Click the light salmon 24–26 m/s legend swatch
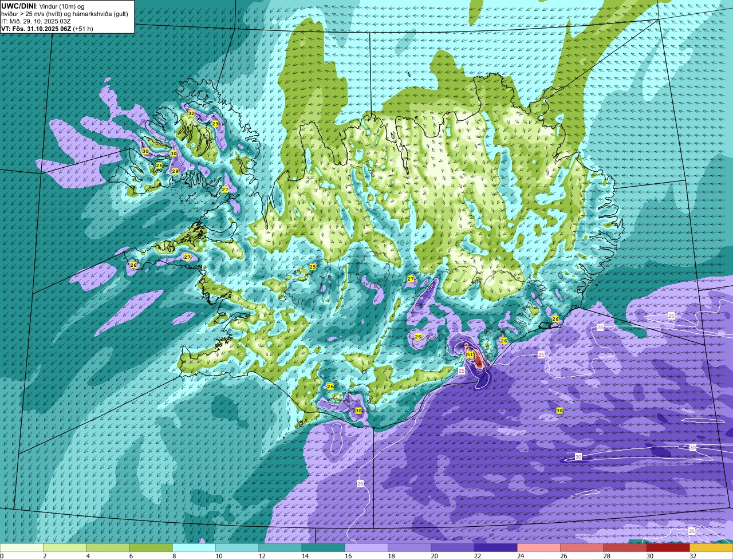733x560 pixels. coord(539,548)
